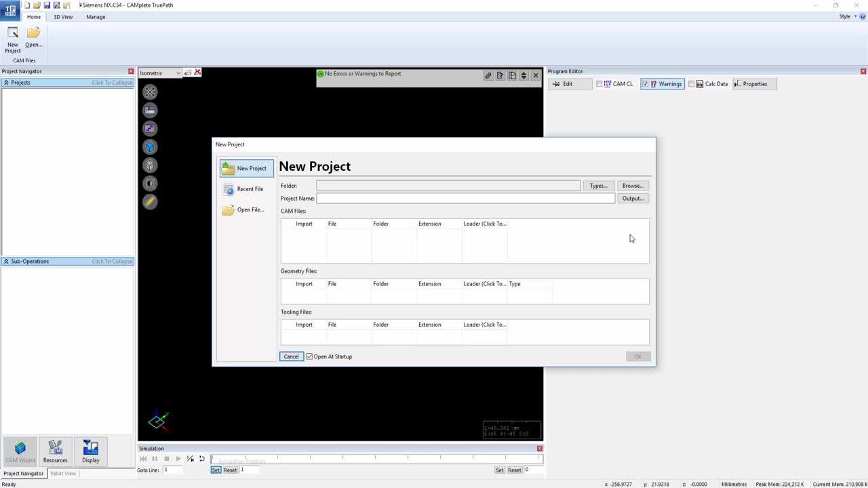Screen dimensions: 868x488
Task: Select Recent File in dialog sidebar
Action: (x=246, y=189)
